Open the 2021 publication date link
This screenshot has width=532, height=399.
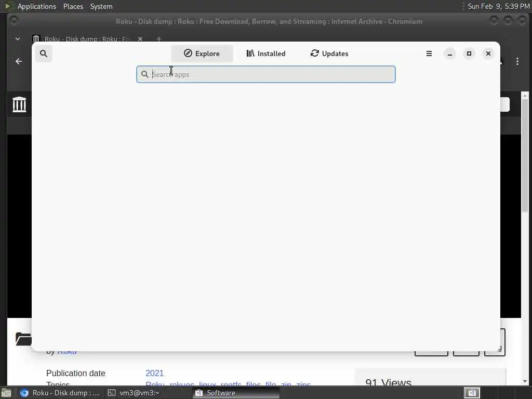[154, 373]
